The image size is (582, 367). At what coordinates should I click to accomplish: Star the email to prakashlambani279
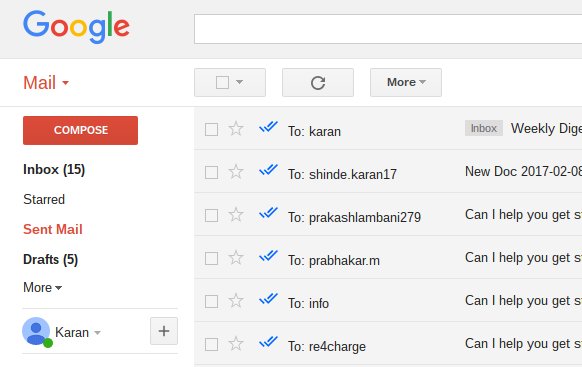coord(236,215)
